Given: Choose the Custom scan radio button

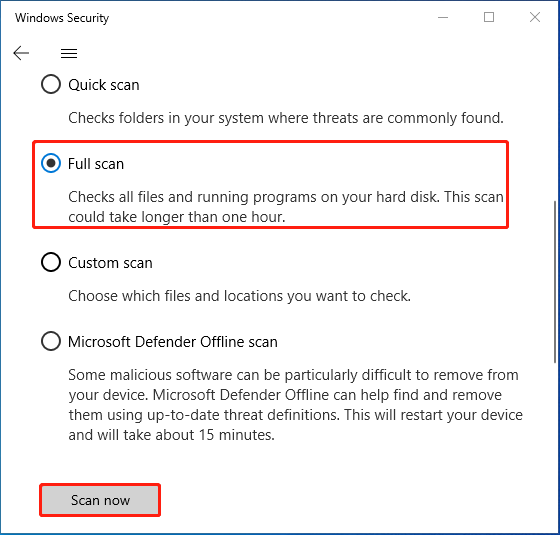Looking at the screenshot, I should point(51,262).
